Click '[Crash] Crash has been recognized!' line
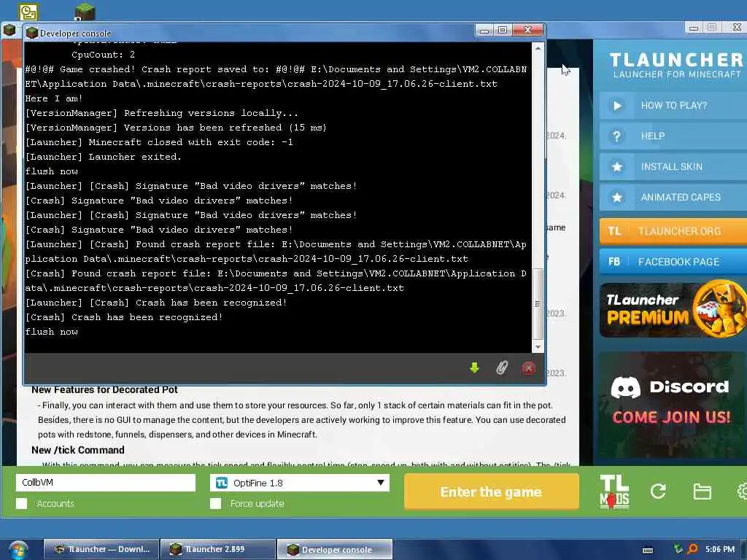Image resolution: width=747 pixels, height=560 pixels. [124, 317]
